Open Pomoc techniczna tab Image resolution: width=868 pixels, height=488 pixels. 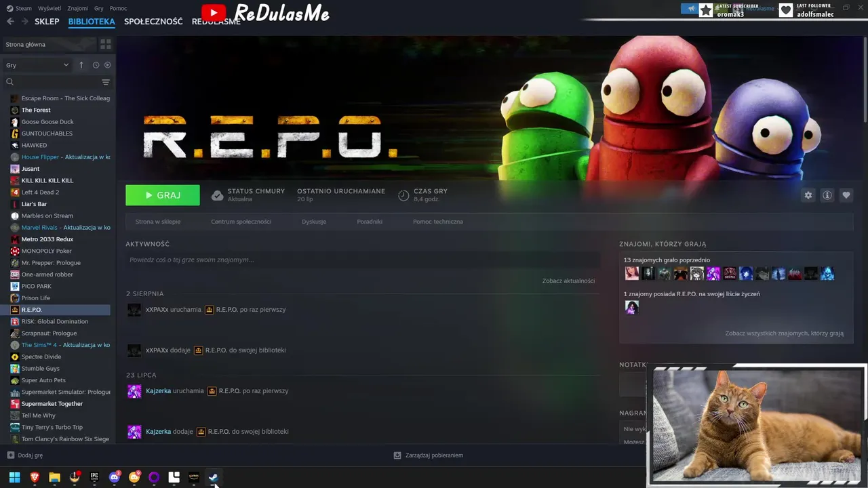click(438, 222)
